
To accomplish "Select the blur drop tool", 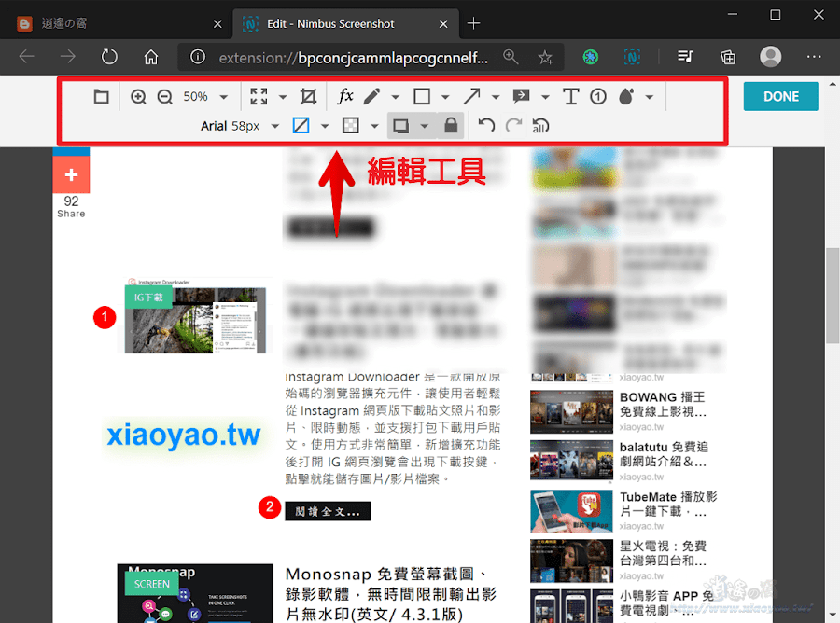I will tap(625, 97).
